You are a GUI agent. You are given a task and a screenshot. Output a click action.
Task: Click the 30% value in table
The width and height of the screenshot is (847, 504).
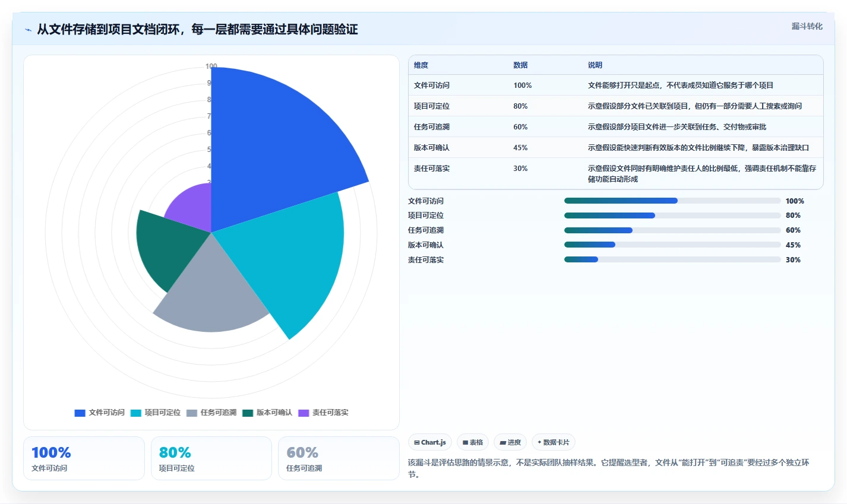tap(520, 169)
